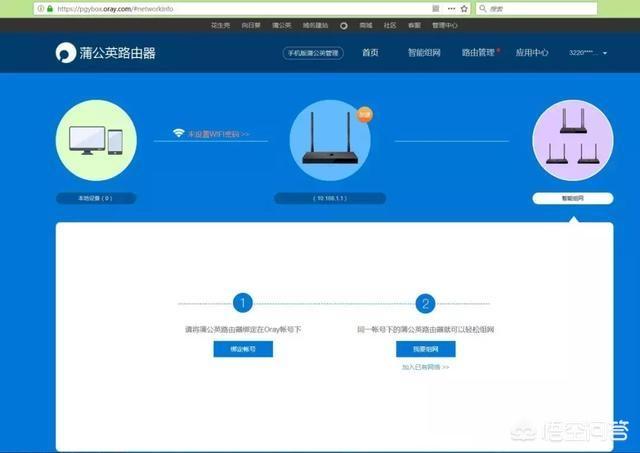Screen dimensions: 640x453
Task: Open 蒲公英 in the top product strip
Action: [282, 25]
